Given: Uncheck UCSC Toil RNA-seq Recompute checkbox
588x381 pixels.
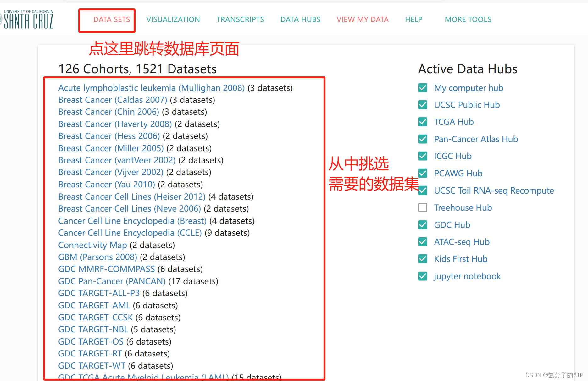Looking at the screenshot, I should [423, 190].
